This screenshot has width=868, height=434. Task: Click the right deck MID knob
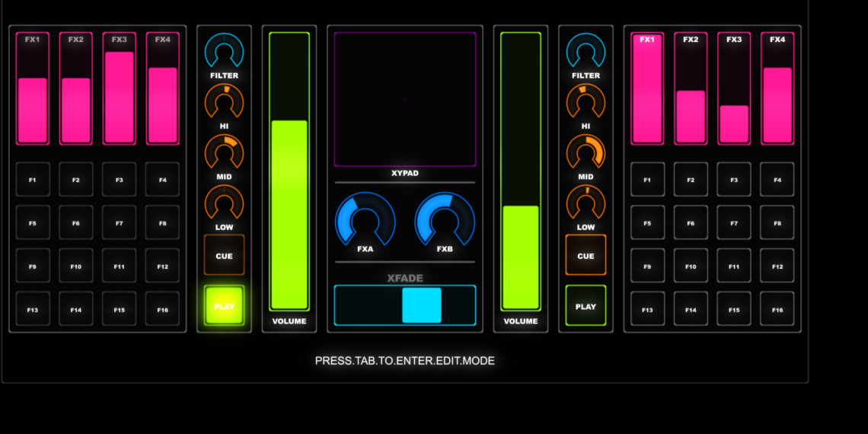click(x=586, y=153)
